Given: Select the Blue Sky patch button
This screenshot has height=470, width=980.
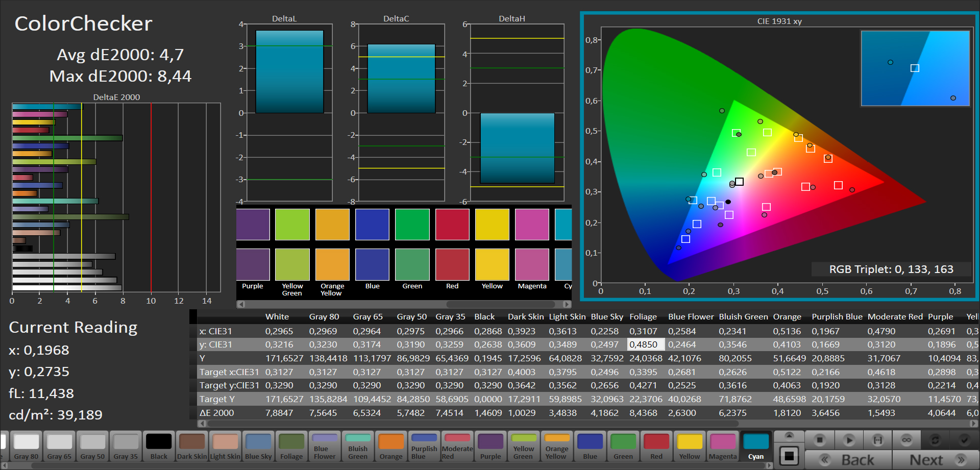Looking at the screenshot, I should pyautogui.click(x=258, y=447).
